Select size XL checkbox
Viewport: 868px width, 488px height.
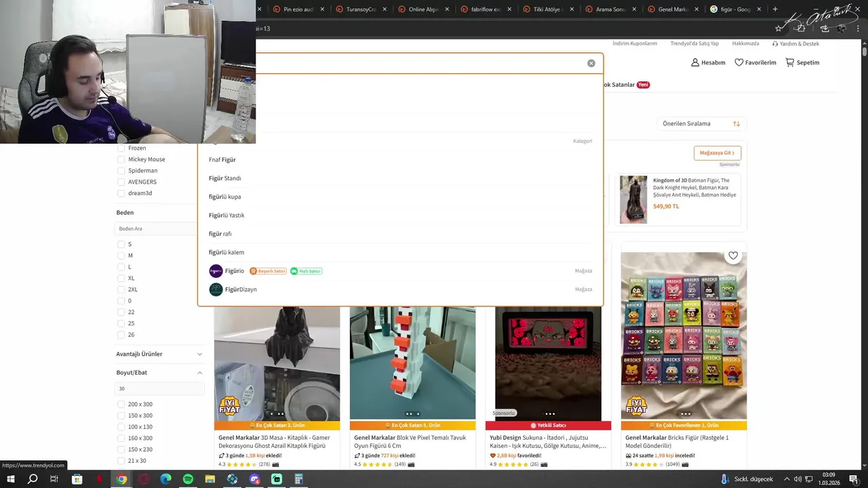[121, 278]
